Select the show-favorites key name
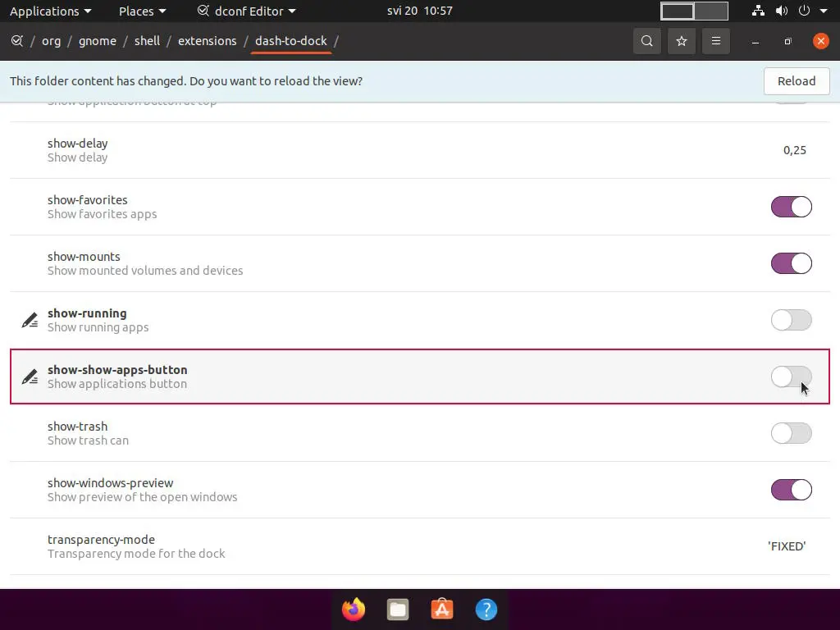Screen dimensions: 840x630 (x=87, y=200)
